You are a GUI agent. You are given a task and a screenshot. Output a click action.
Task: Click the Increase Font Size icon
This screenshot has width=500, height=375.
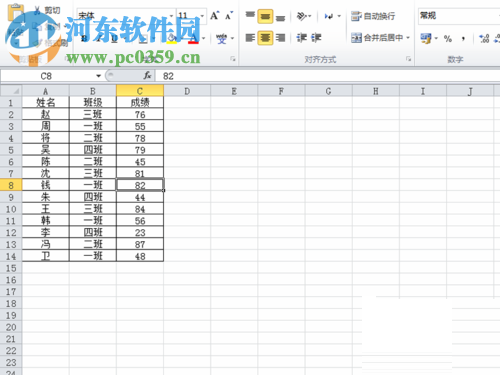pyautogui.click(x=214, y=16)
